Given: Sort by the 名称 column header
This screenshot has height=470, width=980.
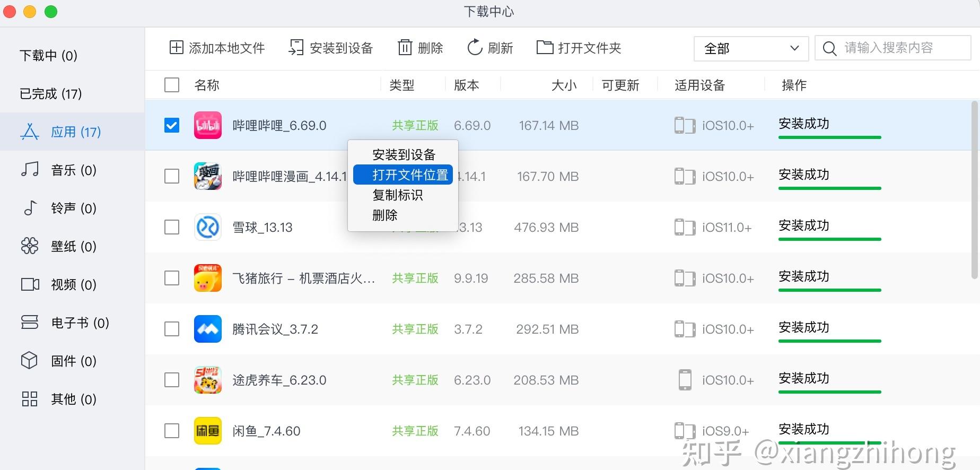Looking at the screenshot, I should tap(207, 85).
